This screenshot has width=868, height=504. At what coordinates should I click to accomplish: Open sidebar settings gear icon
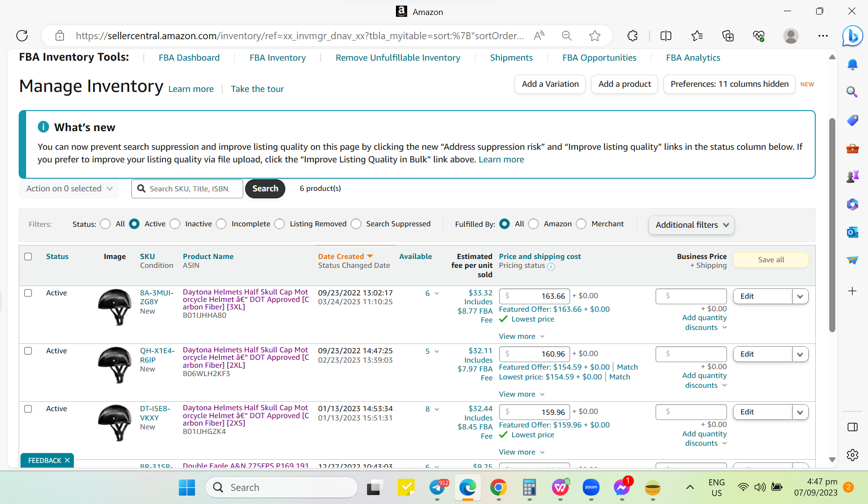click(853, 455)
